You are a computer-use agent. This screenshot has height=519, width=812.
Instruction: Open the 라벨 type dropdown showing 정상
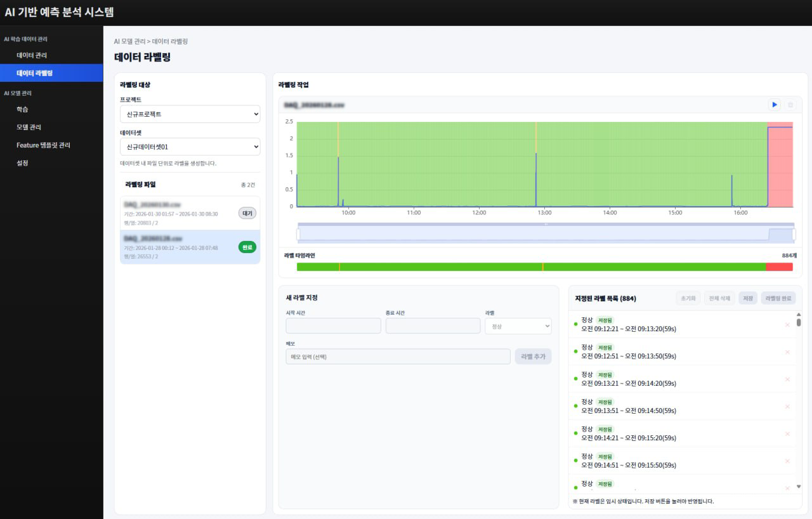pos(518,326)
